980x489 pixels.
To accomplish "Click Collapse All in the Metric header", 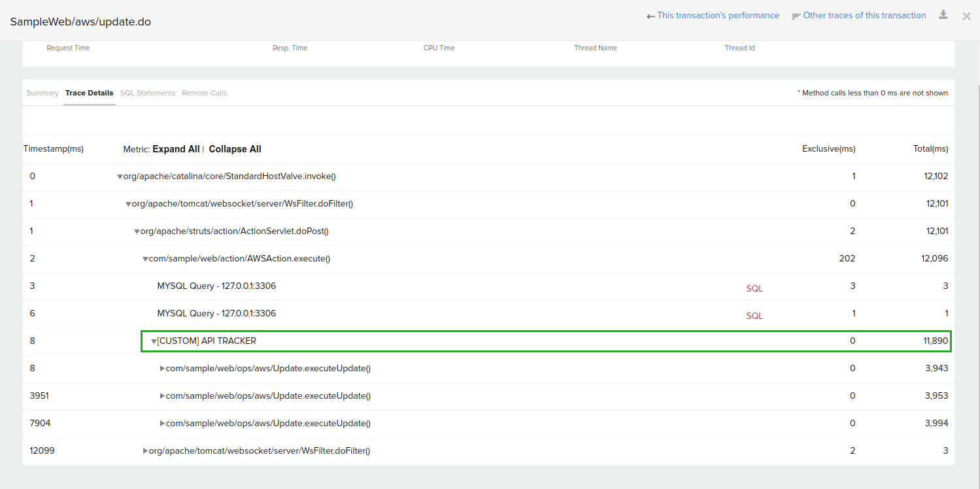I will (x=235, y=149).
